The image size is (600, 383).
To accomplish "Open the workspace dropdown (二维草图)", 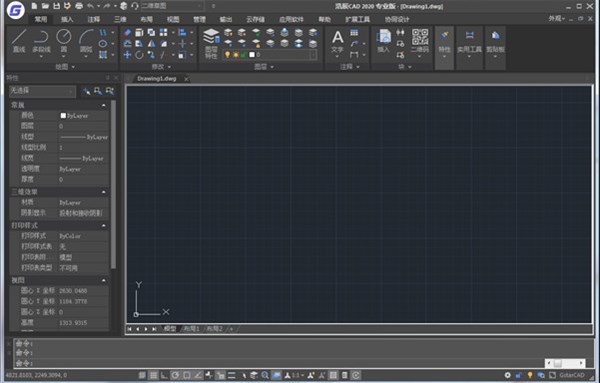I will tap(172, 6).
